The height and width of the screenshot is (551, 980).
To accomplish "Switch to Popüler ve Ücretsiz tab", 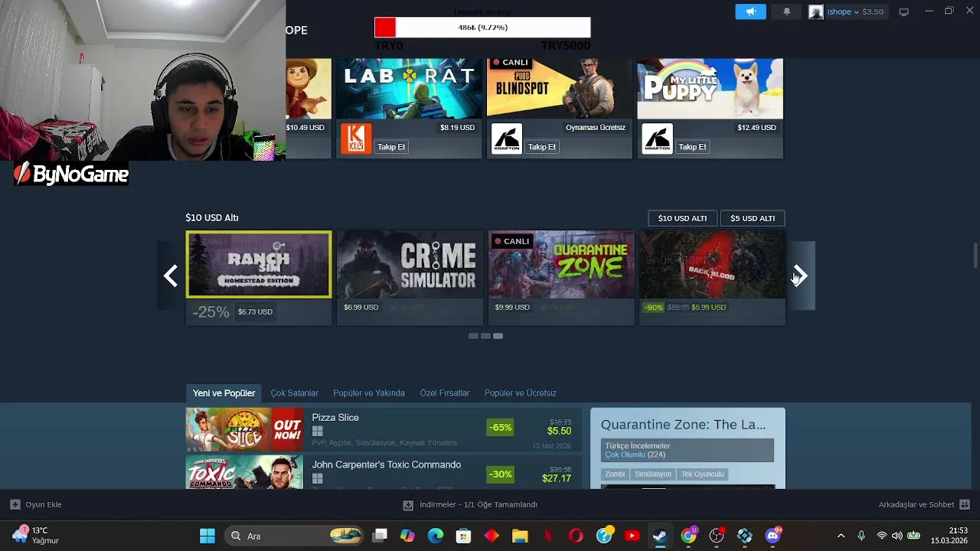I will coord(521,393).
